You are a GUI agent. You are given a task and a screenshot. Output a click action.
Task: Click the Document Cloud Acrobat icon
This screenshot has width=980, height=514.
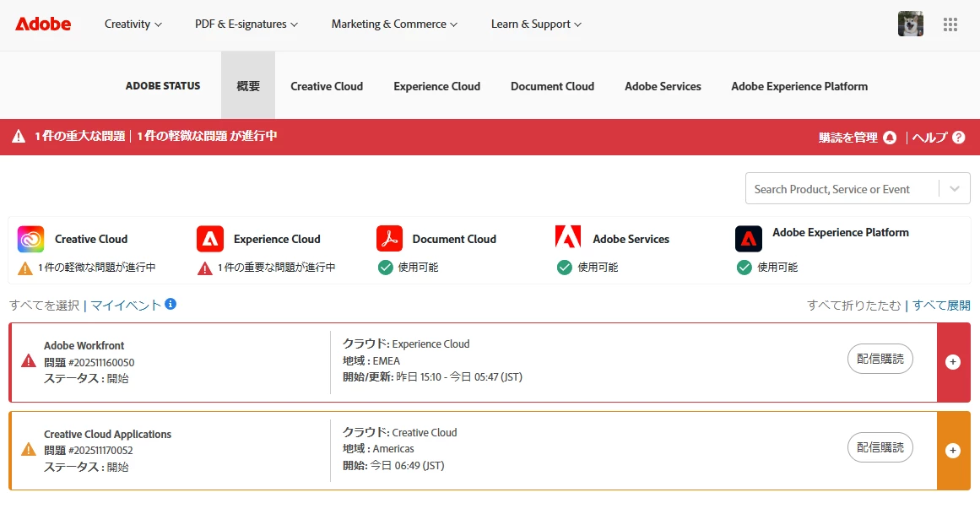(389, 239)
